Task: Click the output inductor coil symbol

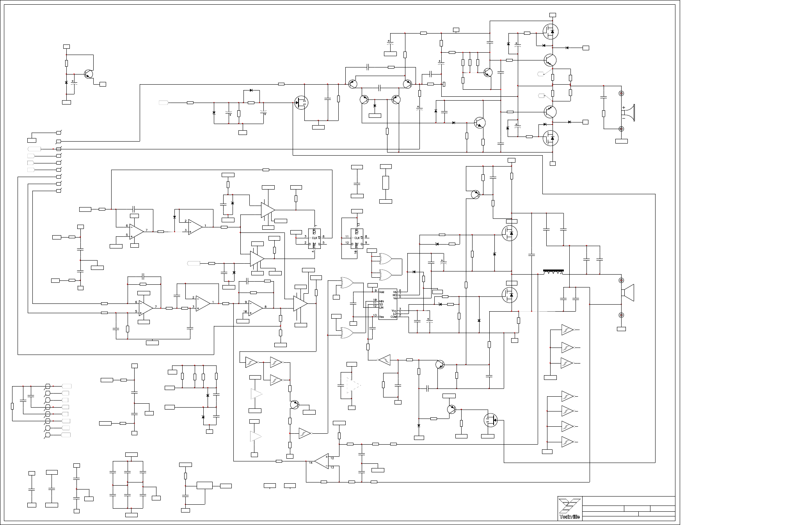Action: (x=553, y=272)
